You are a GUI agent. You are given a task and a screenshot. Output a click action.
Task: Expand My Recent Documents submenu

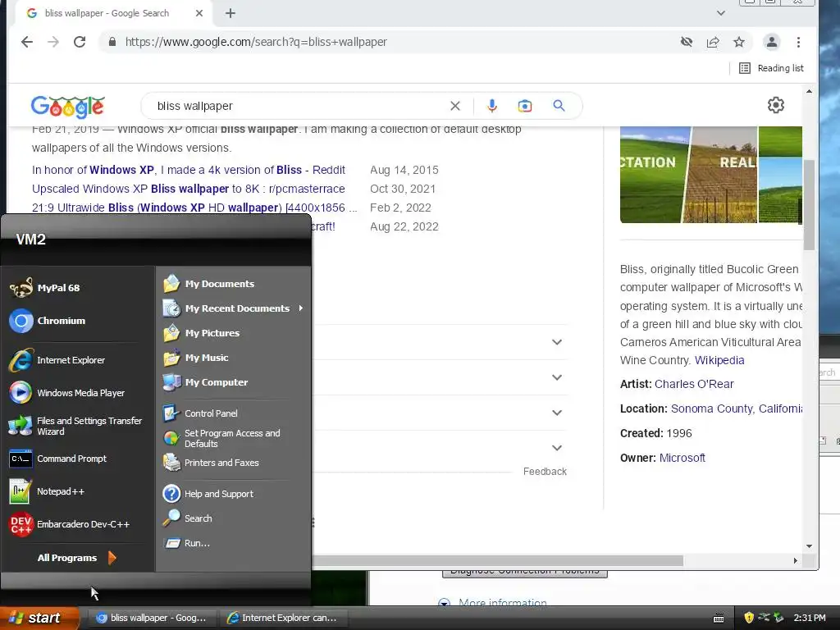pyautogui.click(x=233, y=308)
